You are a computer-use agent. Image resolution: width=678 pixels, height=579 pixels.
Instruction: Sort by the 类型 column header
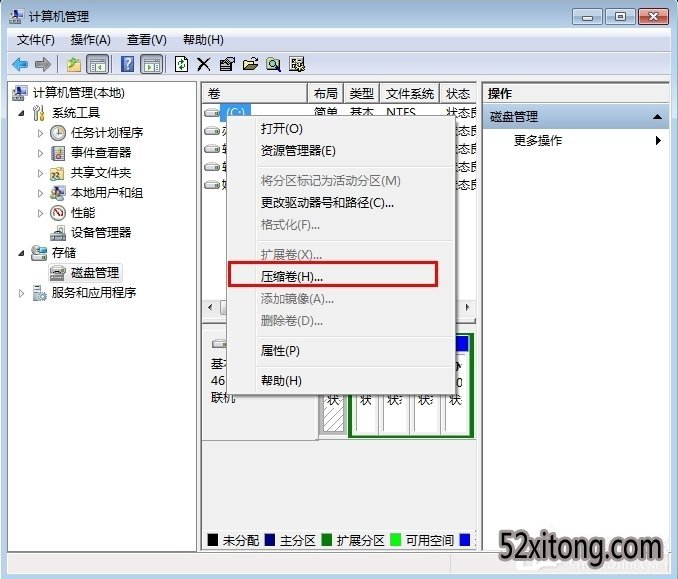(x=361, y=93)
